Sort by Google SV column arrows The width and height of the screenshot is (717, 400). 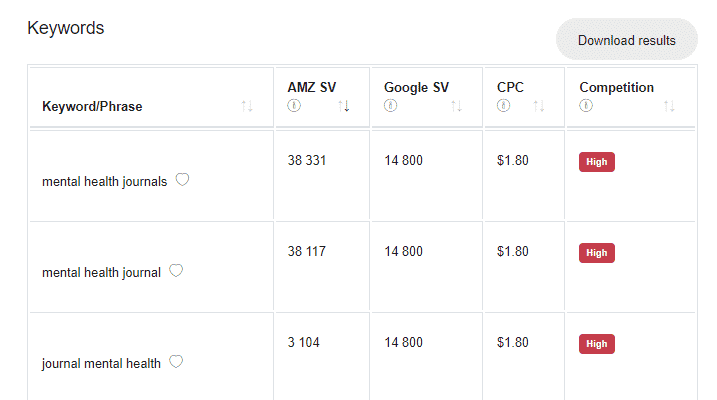click(456, 106)
